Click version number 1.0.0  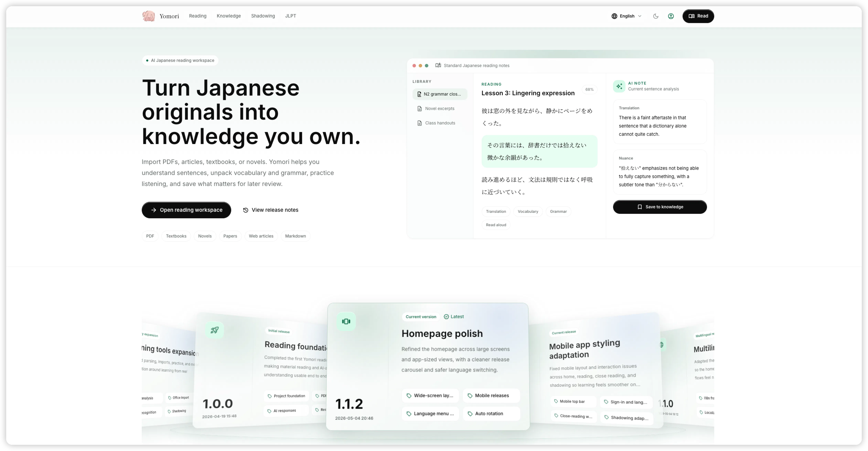[x=218, y=404]
